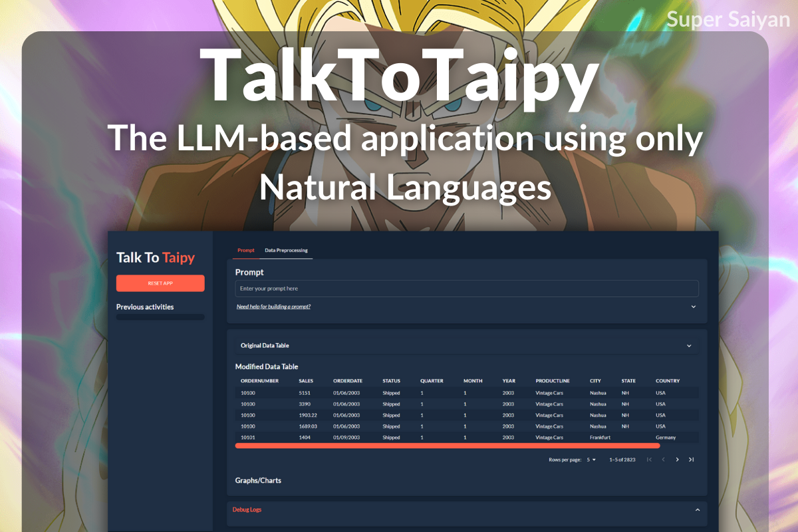Go to next table page
Viewport: 798px width, 532px height.
click(x=677, y=460)
